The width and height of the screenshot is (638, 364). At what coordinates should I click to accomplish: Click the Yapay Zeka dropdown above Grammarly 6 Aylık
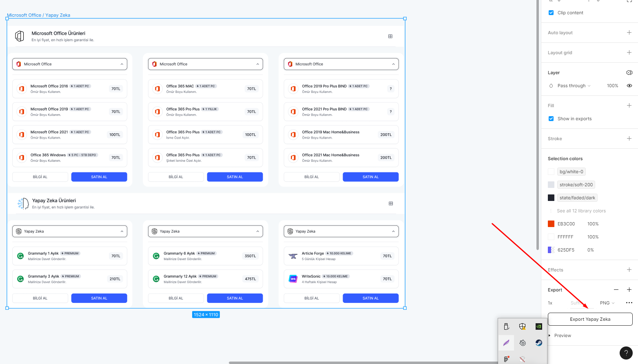pos(206,231)
